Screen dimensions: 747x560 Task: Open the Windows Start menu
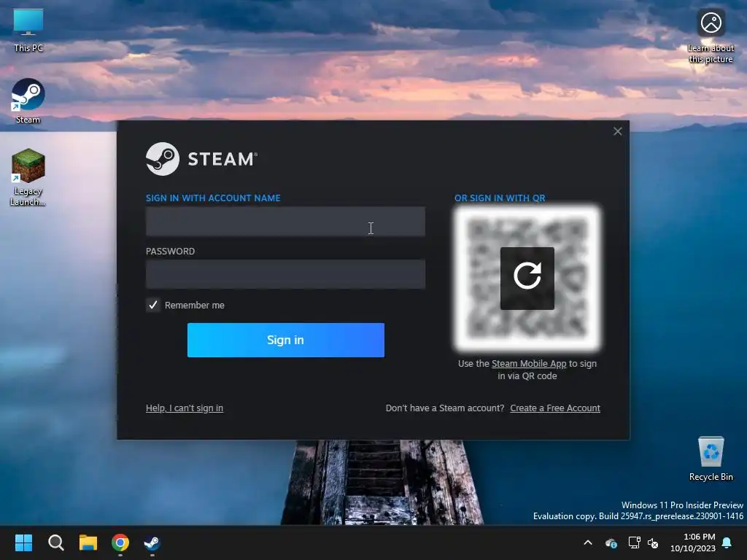coord(23,542)
